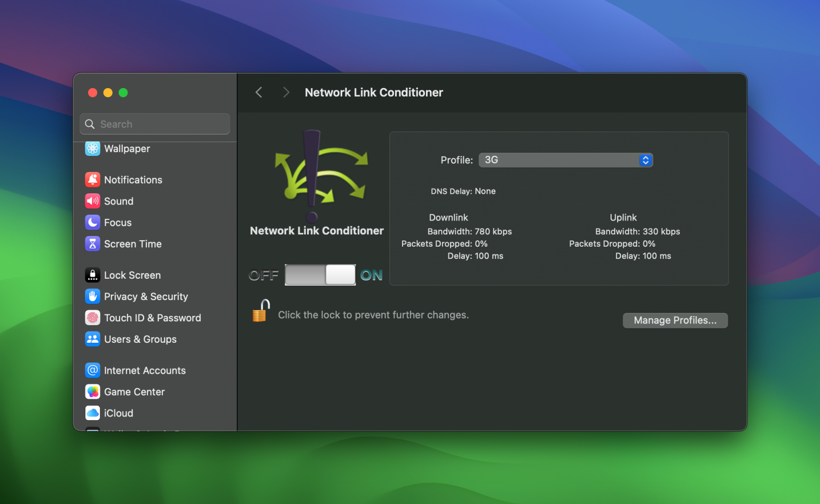Select the Sound settings icon
The width and height of the screenshot is (820, 504).
pos(92,201)
